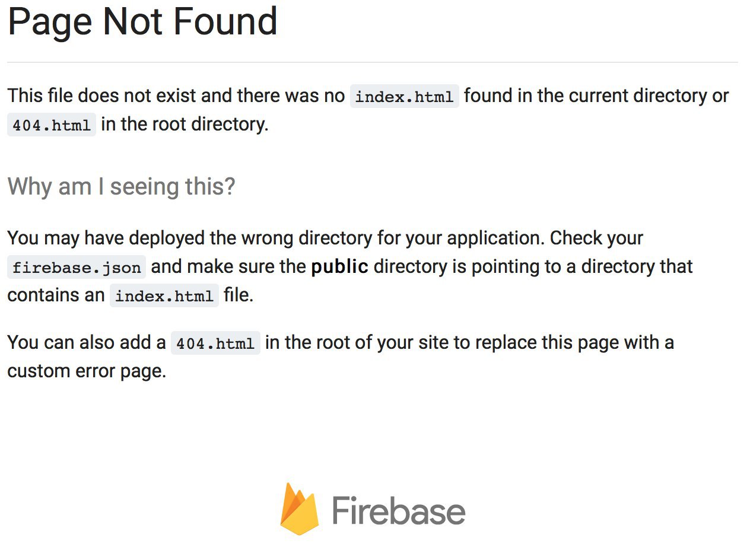Click the Firebase wordmark text
The width and height of the screenshot is (750, 560).
coord(399,511)
